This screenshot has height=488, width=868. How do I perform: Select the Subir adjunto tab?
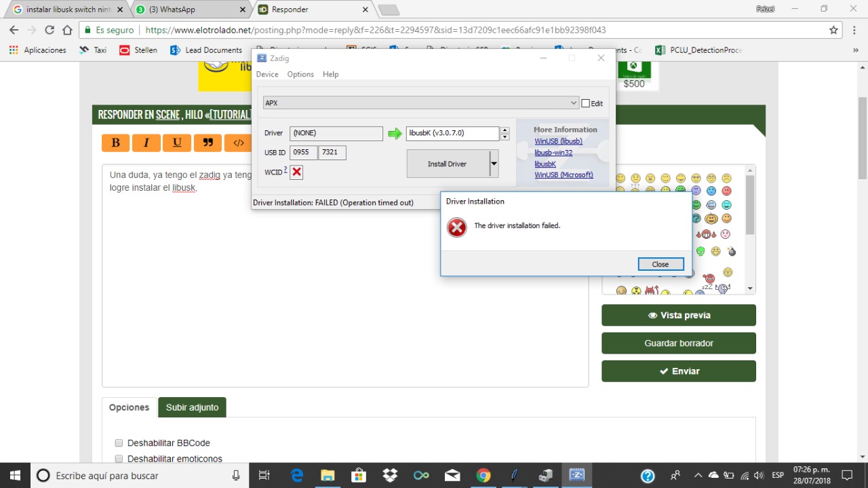click(x=192, y=407)
